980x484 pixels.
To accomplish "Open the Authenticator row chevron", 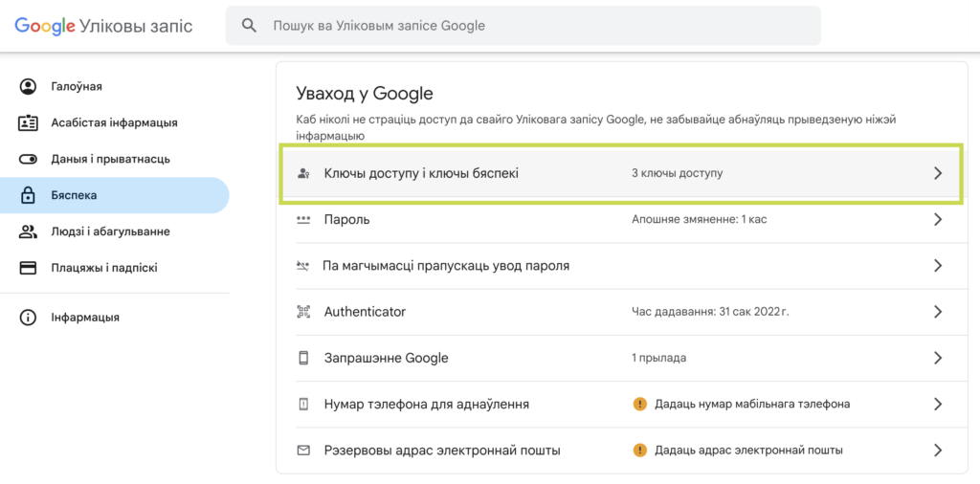I will coord(938,312).
